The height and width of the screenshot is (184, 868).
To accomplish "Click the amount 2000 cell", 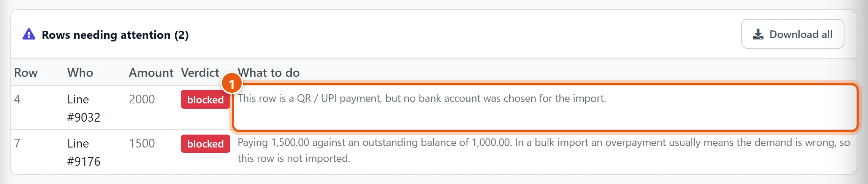I will point(142,99).
